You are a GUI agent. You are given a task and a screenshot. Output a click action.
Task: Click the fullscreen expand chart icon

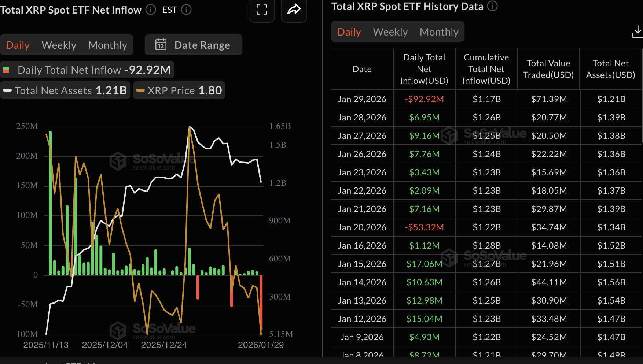coord(261,10)
